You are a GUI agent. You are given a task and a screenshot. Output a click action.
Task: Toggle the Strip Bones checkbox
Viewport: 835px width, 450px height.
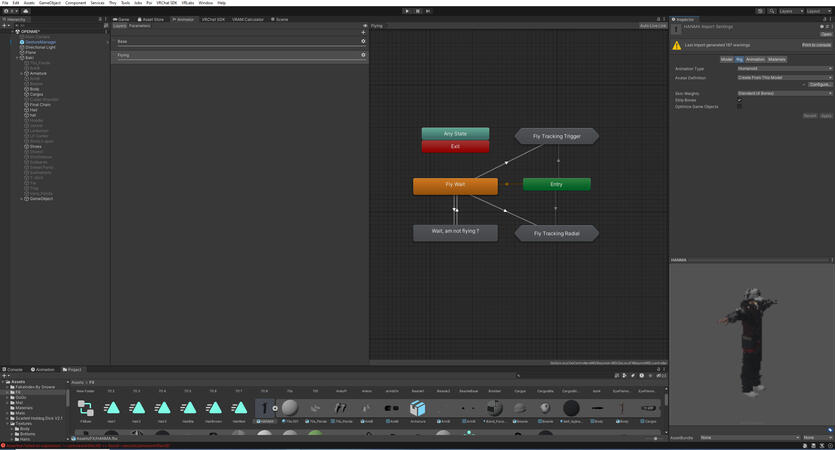(740, 100)
